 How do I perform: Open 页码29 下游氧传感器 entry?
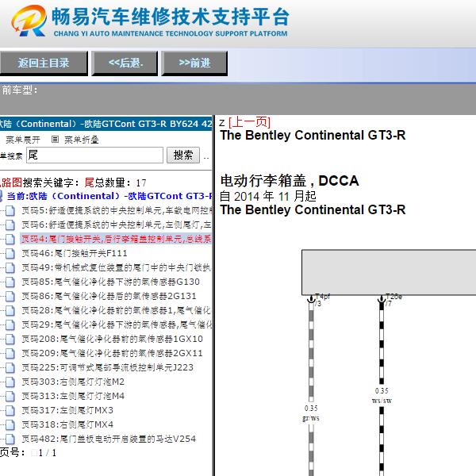(x=117, y=324)
